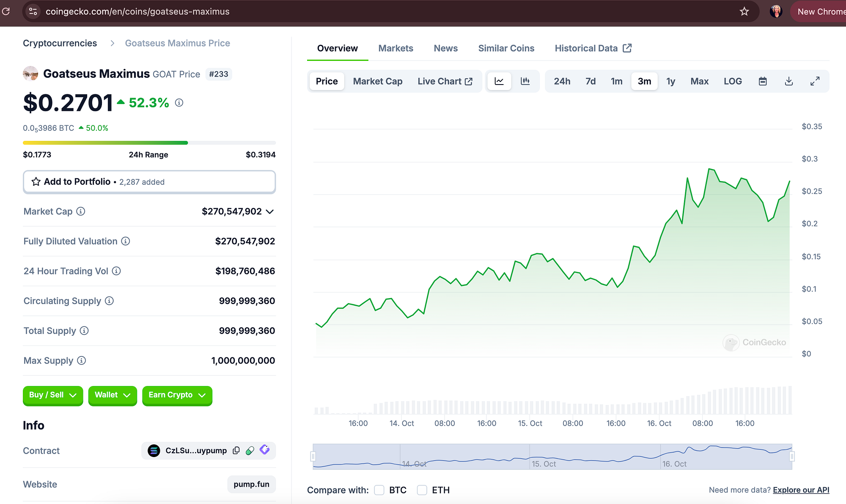Expand chart to fullscreen
Screen dimensions: 846x504
[x=815, y=81]
